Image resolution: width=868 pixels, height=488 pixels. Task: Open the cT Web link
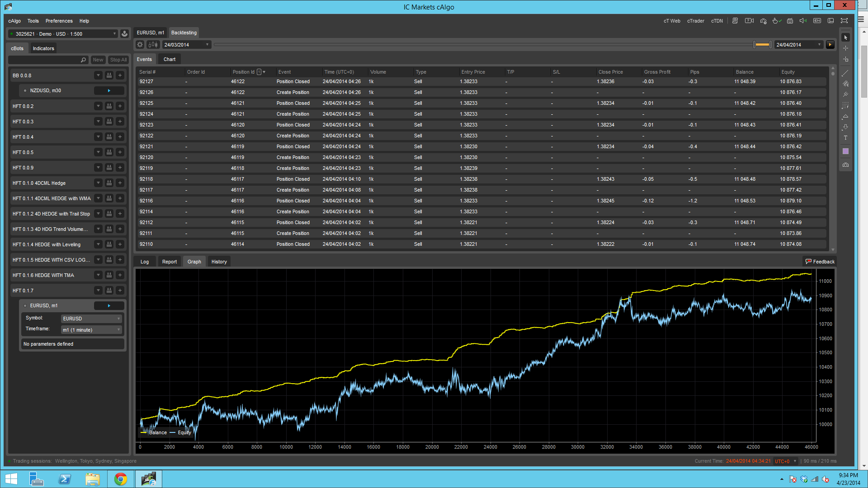(x=672, y=21)
